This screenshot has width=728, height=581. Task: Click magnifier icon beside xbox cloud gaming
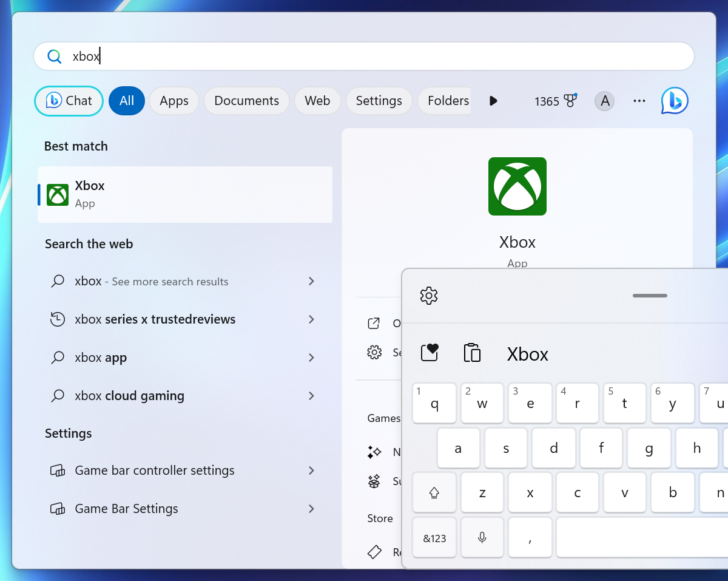(x=58, y=396)
